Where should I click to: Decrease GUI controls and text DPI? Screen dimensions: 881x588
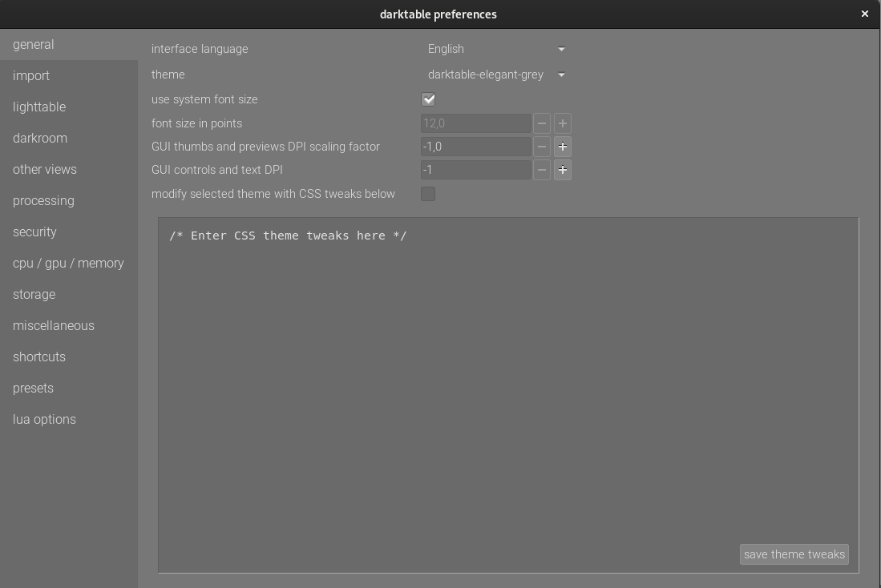[542, 170]
